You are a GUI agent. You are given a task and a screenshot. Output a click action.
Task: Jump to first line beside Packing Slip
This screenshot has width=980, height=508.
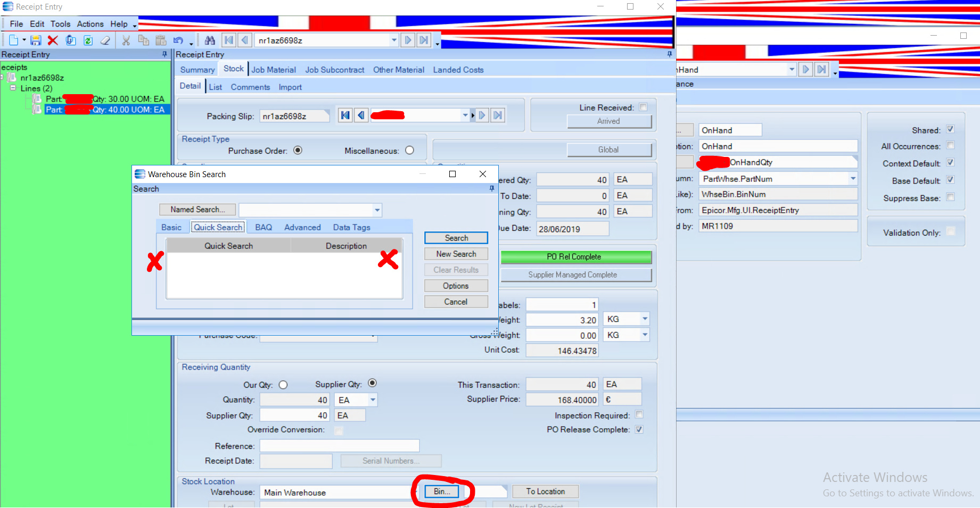pos(345,115)
